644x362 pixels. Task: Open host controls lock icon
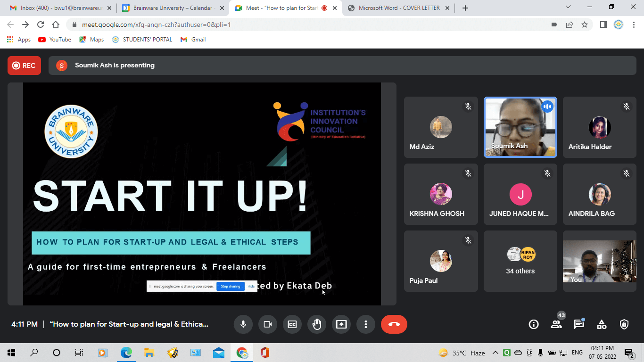point(624,324)
